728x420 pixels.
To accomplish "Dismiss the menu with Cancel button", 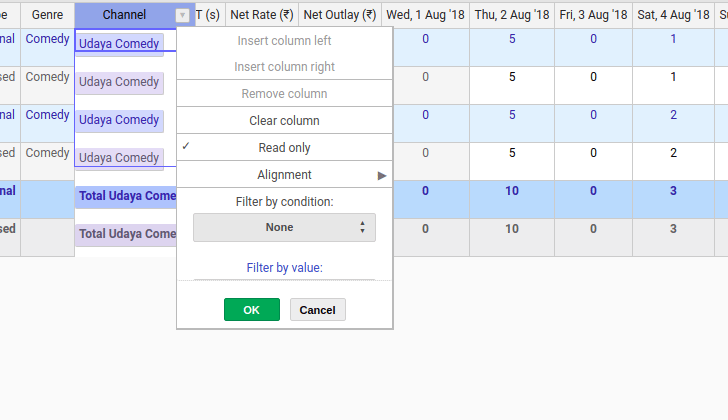I will click(x=318, y=310).
